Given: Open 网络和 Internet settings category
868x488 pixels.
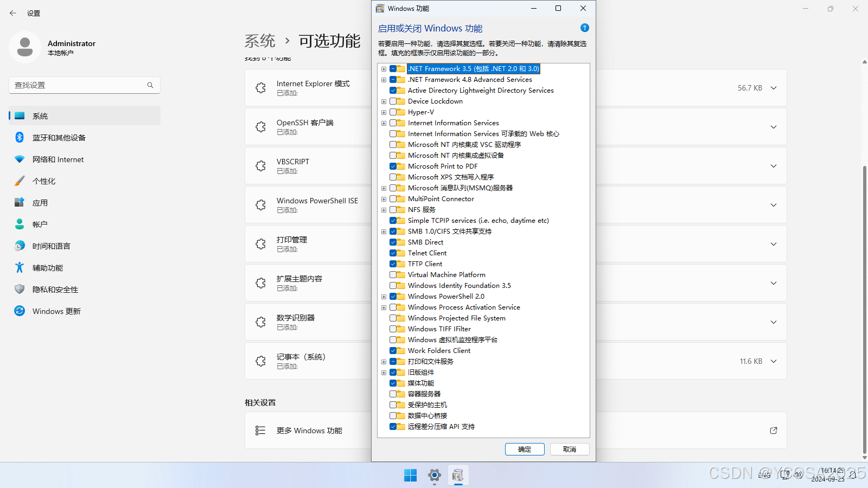Looking at the screenshot, I should pyautogui.click(x=85, y=159).
